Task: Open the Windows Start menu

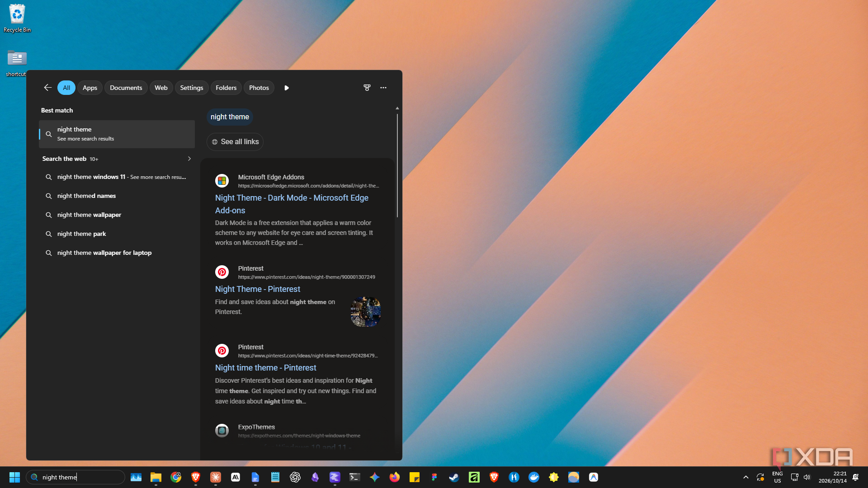Action: pos(14,477)
